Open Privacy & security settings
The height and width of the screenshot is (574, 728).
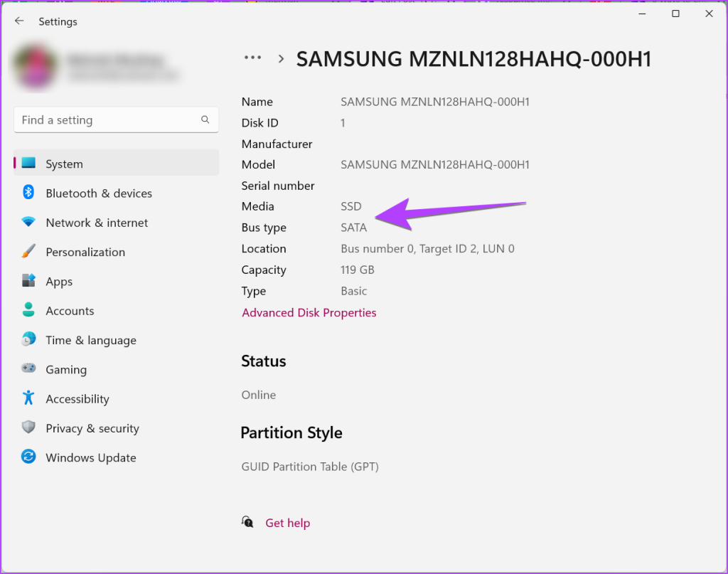pyautogui.click(x=116, y=428)
